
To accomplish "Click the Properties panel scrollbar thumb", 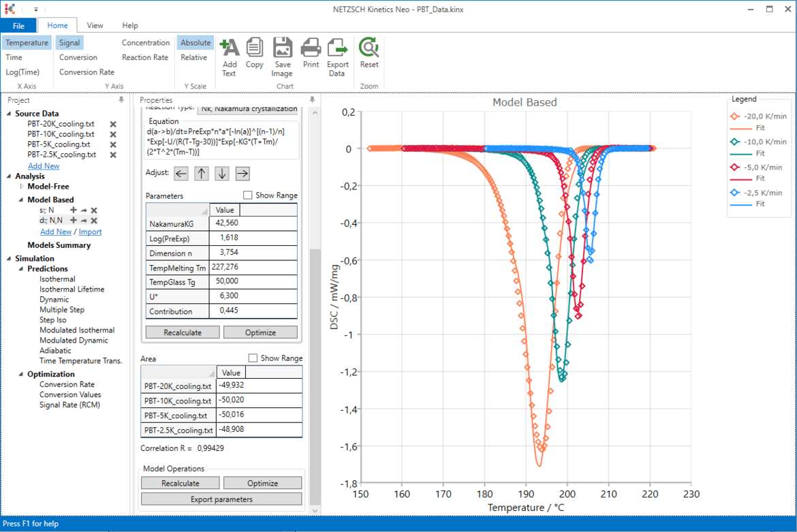I will point(315,376).
